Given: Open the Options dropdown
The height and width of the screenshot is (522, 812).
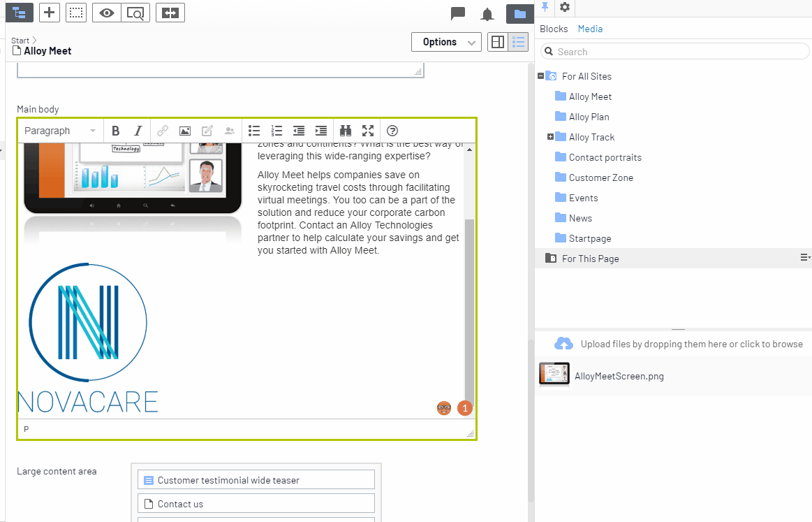Looking at the screenshot, I should 446,42.
